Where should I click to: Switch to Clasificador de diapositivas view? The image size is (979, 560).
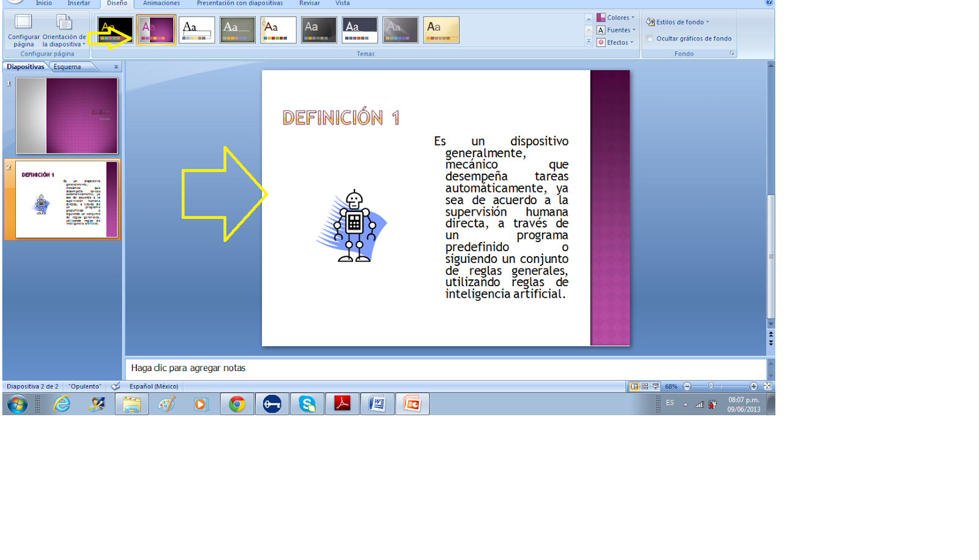tap(646, 386)
